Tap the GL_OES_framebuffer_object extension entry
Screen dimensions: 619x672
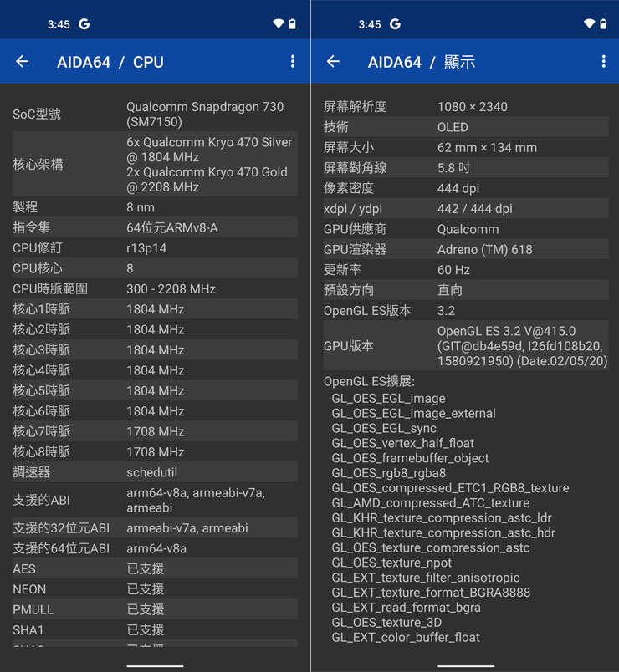[410, 458]
